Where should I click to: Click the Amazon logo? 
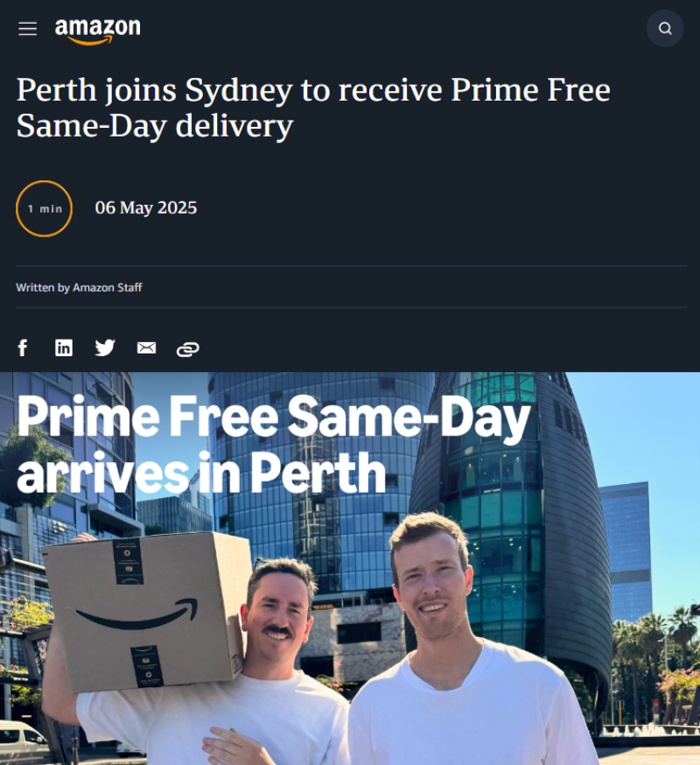pos(97,31)
